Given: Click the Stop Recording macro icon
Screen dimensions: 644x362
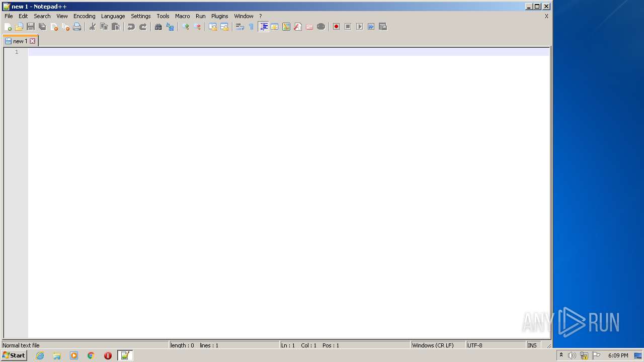Looking at the screenshot, I should pos(348,27).
